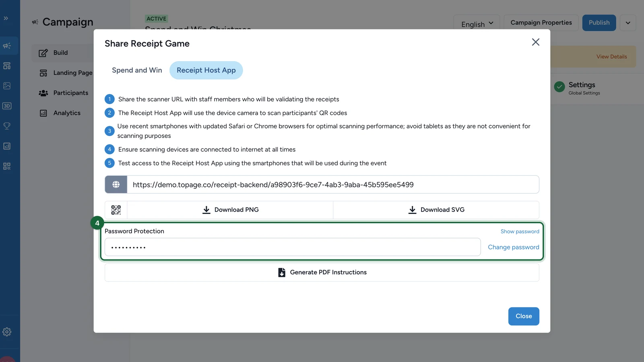Open the QR grid sidebar icon
The image size is (644, 362).
(7, 166)
